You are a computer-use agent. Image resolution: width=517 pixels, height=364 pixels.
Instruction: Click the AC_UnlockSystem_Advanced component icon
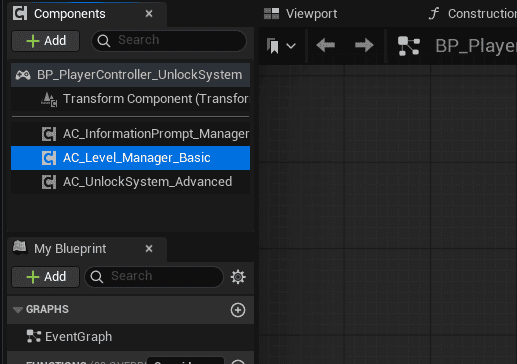pyautogui.click(x=49, y=182)
